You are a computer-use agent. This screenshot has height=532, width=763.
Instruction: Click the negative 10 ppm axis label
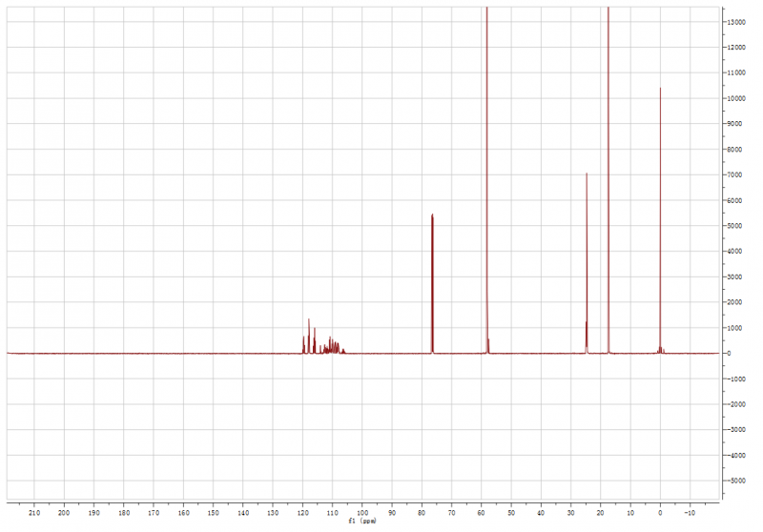pyautogui.click(x=690, y=513)
